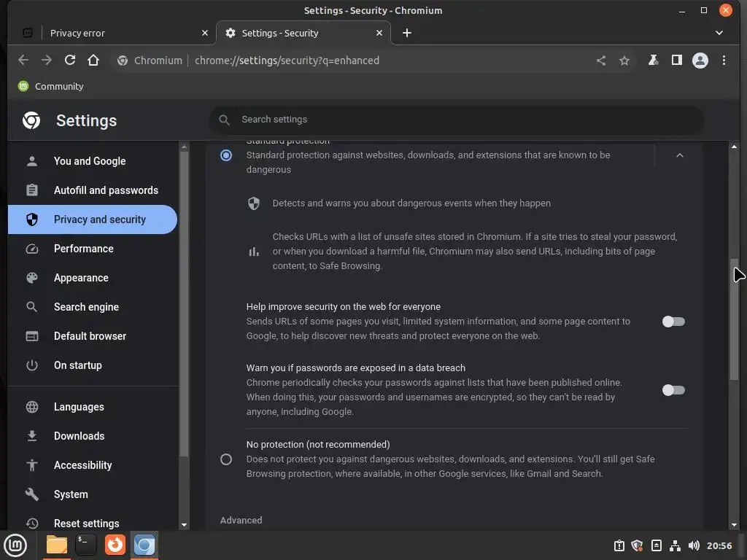Toggle the side panel icon
Viewport: 747px width, 560px height.
coord(676,60)
